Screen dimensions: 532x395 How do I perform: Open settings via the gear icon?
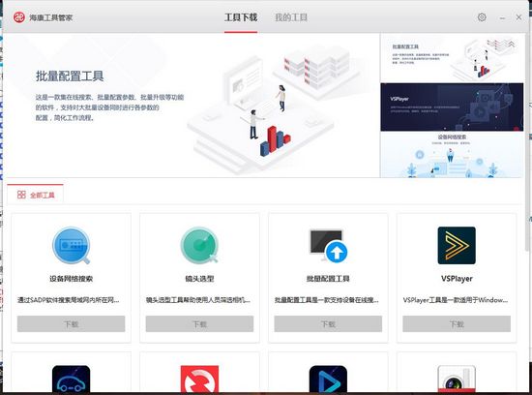click(x=482, y=17)
